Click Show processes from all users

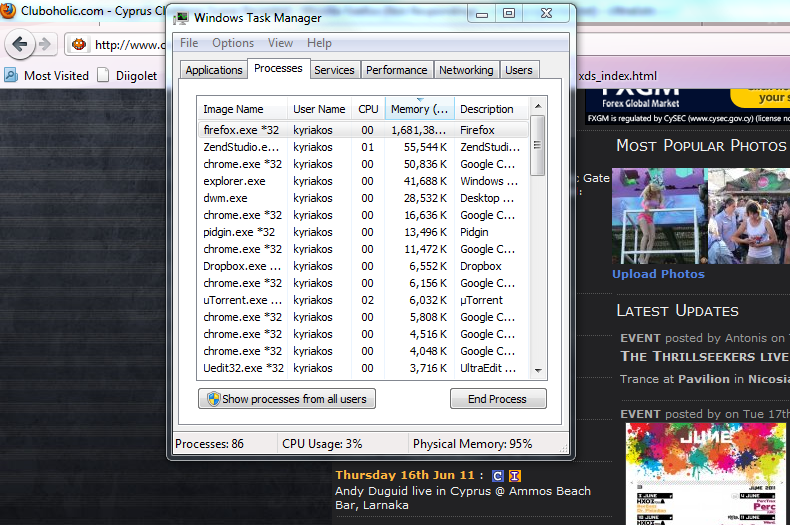[x=287, y=399]
